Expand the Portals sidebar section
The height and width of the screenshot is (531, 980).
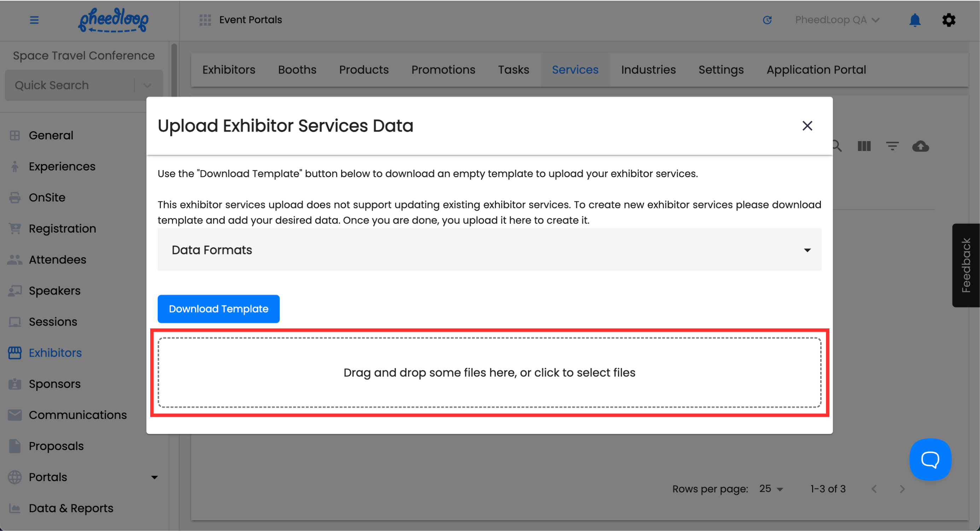pos(154,477)
